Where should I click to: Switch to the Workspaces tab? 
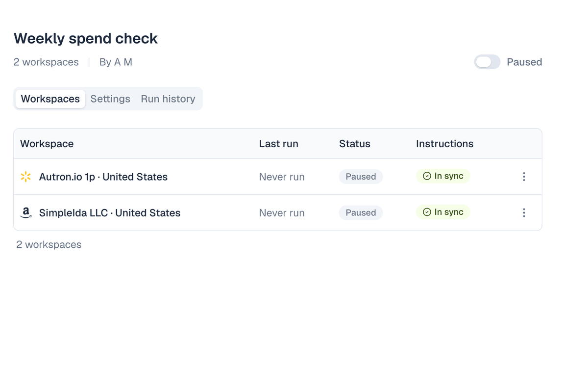(x=50, y=99)
